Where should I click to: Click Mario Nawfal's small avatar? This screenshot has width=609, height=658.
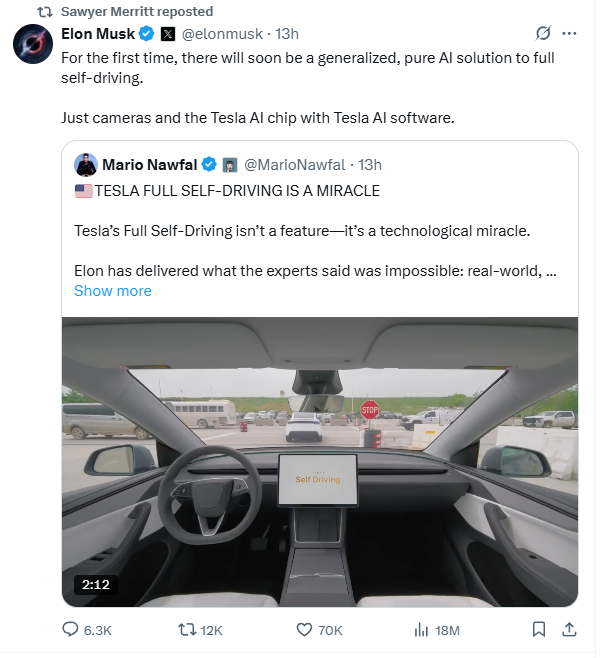86,164
